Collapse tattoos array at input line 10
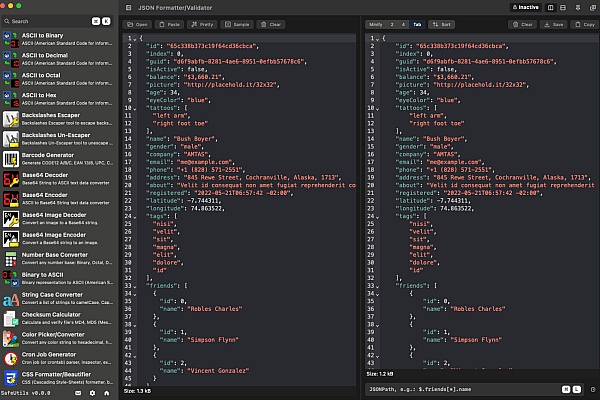600x400 pixels. [135, 109]
